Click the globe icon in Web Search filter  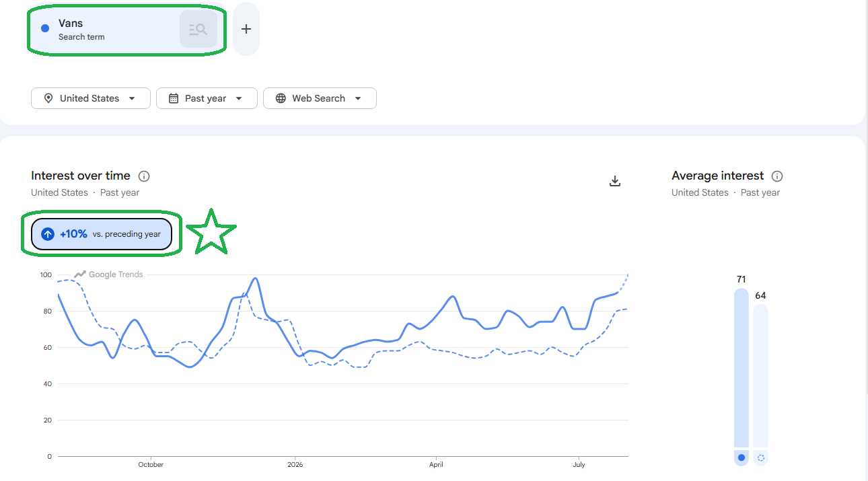pos(281,98)
